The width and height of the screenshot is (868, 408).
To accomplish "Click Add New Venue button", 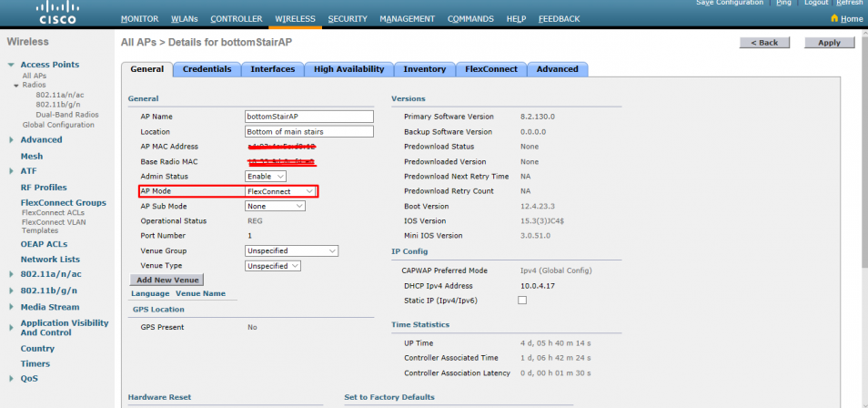I will point(167,280).
